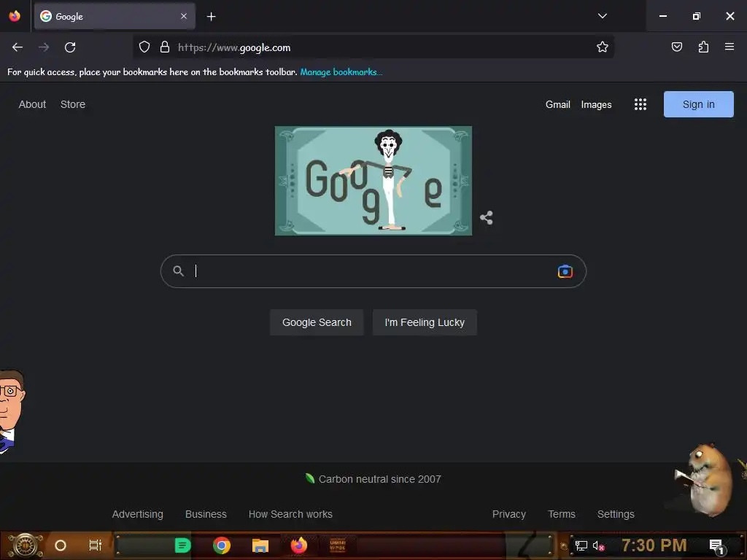
Task: Open network status tray icon
Action: point(581,545)
